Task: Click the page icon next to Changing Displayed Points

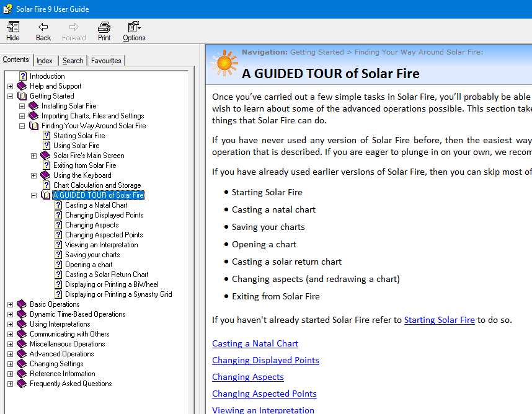Action: coord(58,215)
